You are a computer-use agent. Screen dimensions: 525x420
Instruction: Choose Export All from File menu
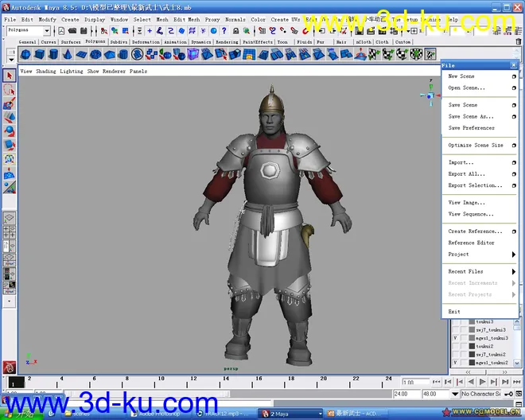click(x=466, y=173)
